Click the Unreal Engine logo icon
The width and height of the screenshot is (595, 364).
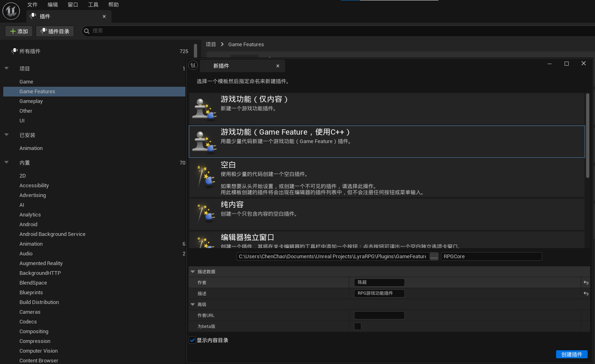coord(11,11)
